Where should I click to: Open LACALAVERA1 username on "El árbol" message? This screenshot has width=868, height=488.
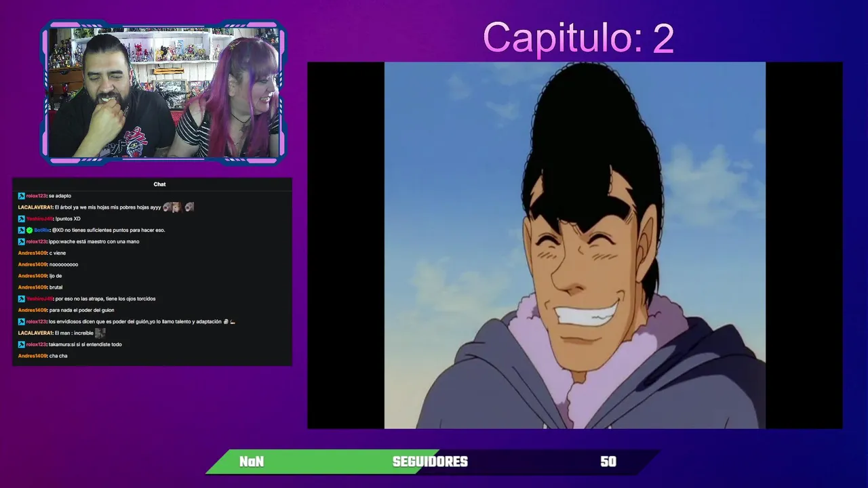[x=35, y=207]
